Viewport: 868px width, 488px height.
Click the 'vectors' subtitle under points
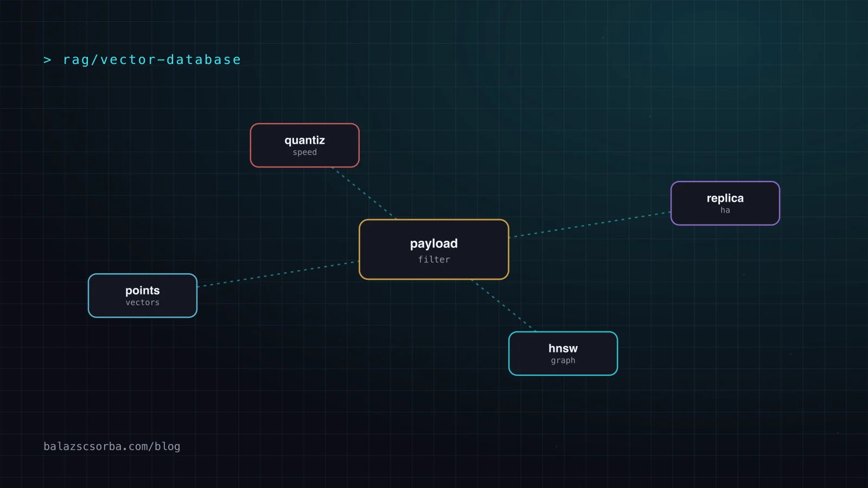click(x=143, y=303)
